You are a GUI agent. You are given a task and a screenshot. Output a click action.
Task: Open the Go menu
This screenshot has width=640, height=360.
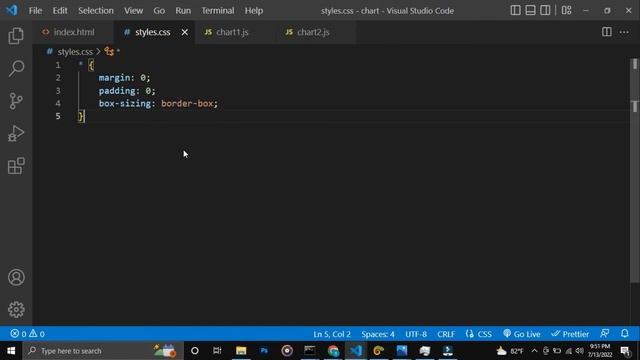pos(159,11)
